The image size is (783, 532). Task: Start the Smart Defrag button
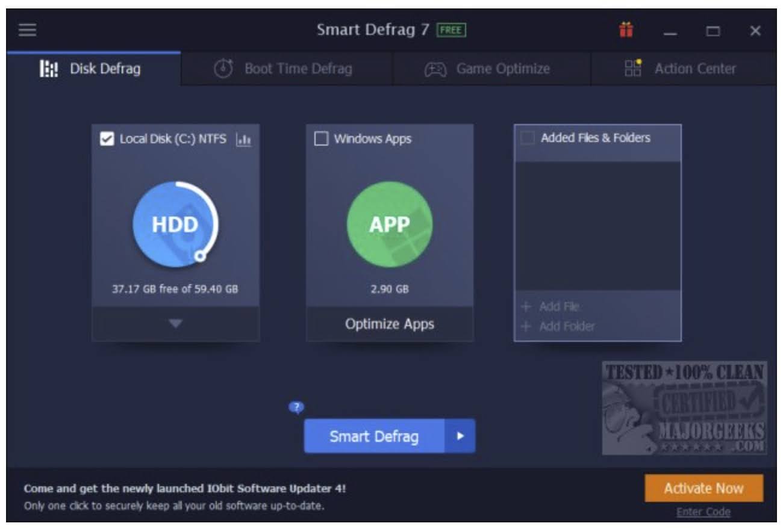374,436
